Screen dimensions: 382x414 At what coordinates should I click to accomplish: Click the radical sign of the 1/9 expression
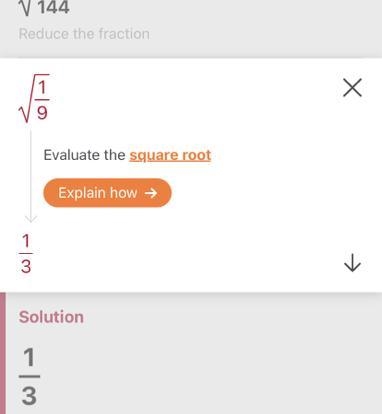coord(27,98)
